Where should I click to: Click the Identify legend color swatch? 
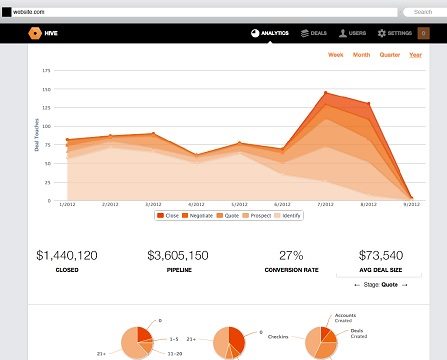[x=277, y=216]
